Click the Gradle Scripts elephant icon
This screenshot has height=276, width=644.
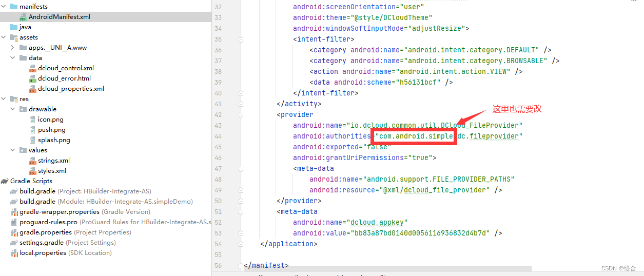click(5, 181)
